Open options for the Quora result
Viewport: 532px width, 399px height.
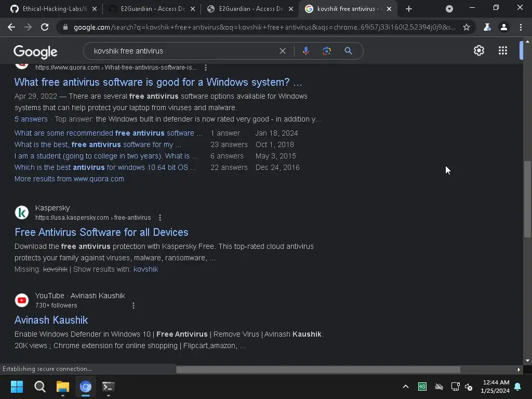[x=206, y=68]
